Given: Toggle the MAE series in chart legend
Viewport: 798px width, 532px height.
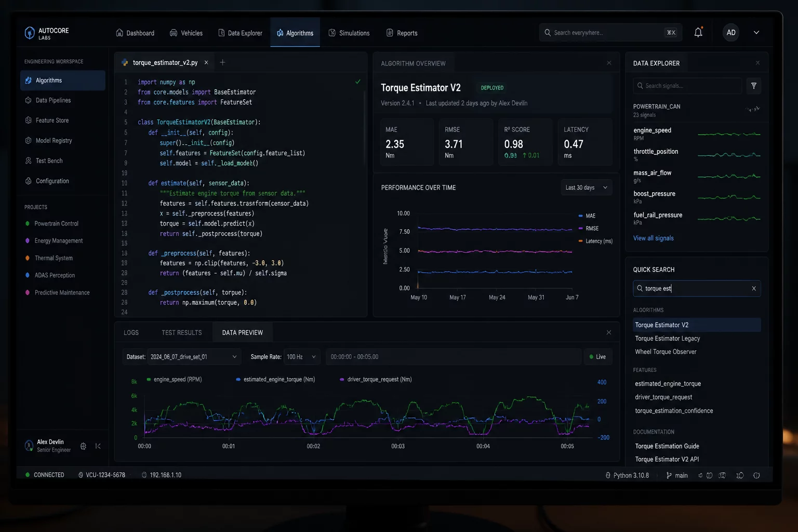Looking at the screenshot, I should (x=587, y=216).
